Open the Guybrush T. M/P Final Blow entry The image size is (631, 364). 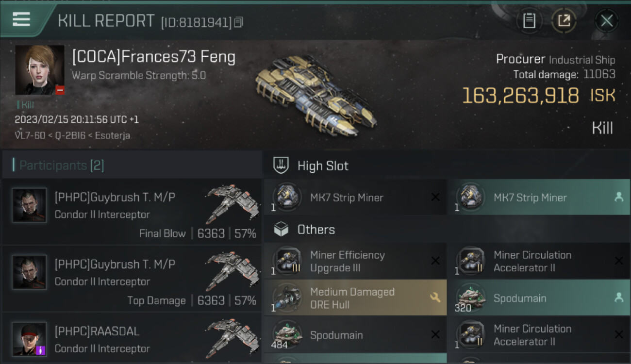pos(132,212)
